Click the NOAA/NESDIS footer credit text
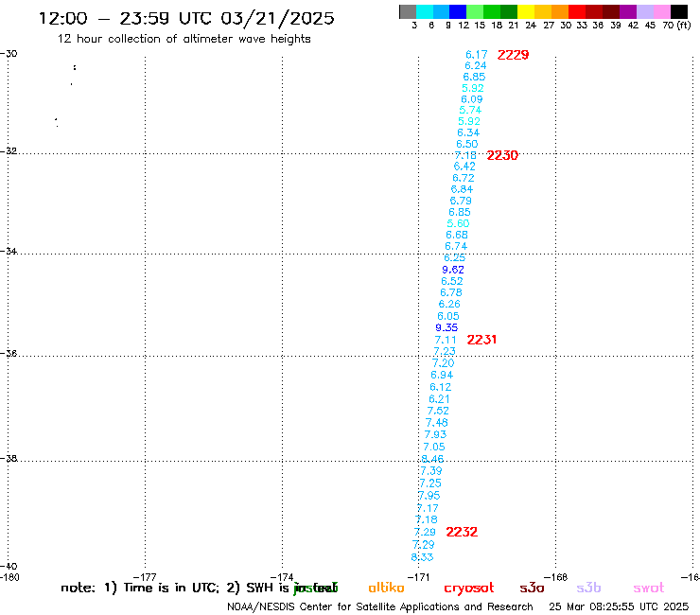Viewport: 700px width, 615px height. click(380, 606)
